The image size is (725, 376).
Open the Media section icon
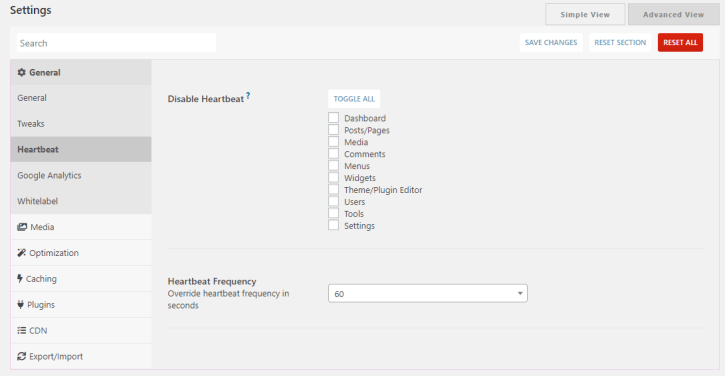pos(22,227)
